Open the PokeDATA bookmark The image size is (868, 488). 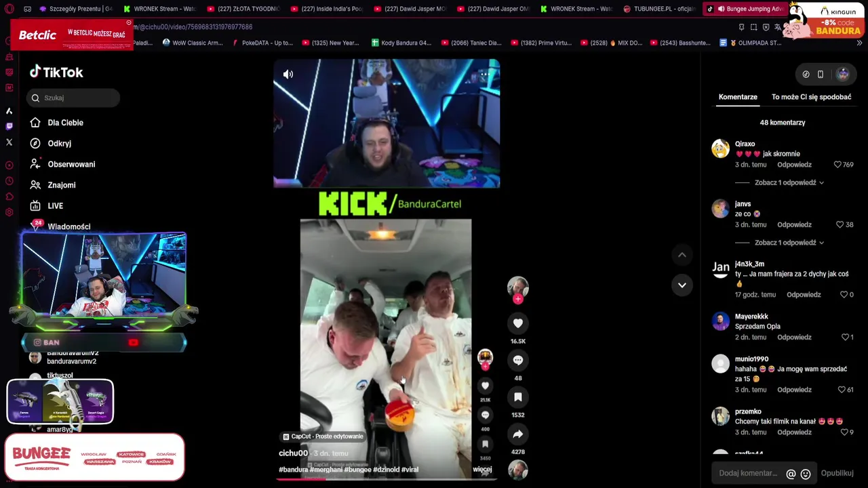262,43
